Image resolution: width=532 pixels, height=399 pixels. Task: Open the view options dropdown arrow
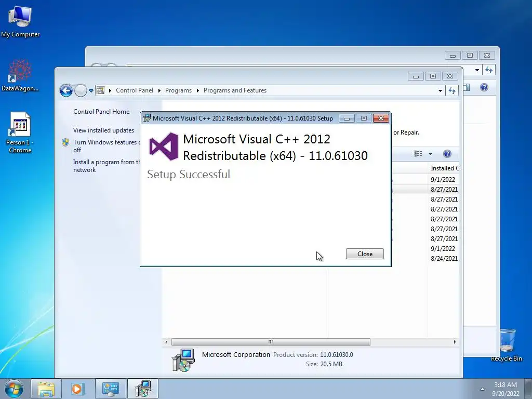click(x=430, y=154)
